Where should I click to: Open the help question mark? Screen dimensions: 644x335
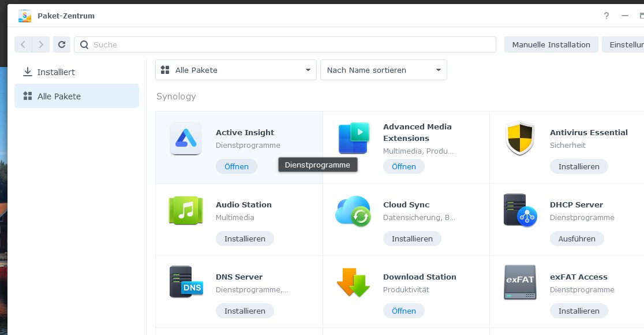(x=606, y=16)
